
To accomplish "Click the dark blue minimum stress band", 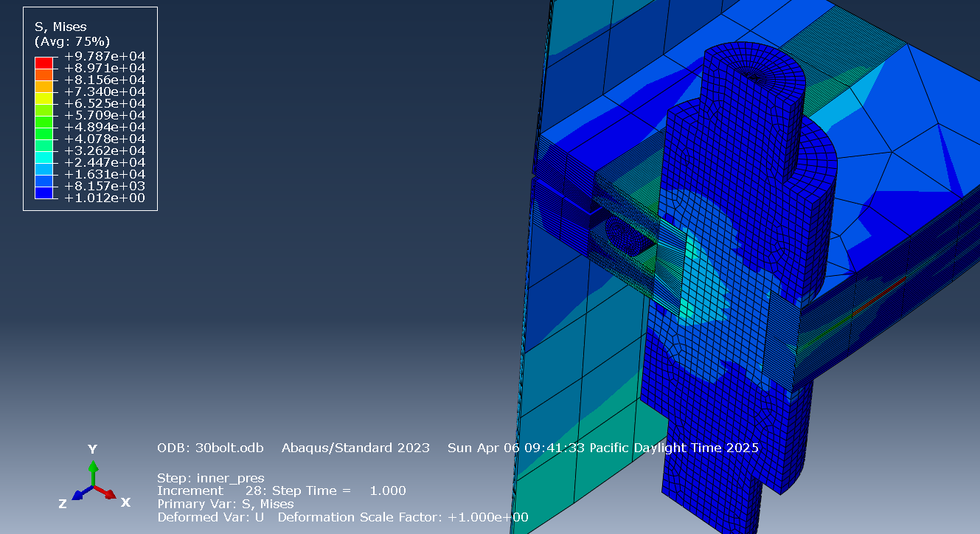I will (43, 192).
